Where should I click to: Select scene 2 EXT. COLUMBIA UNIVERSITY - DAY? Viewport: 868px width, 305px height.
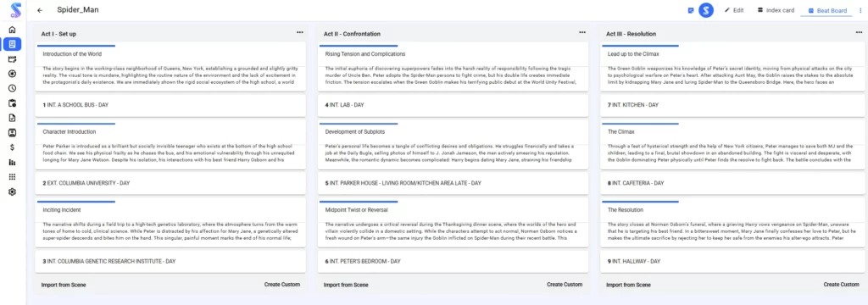(170, 183)
